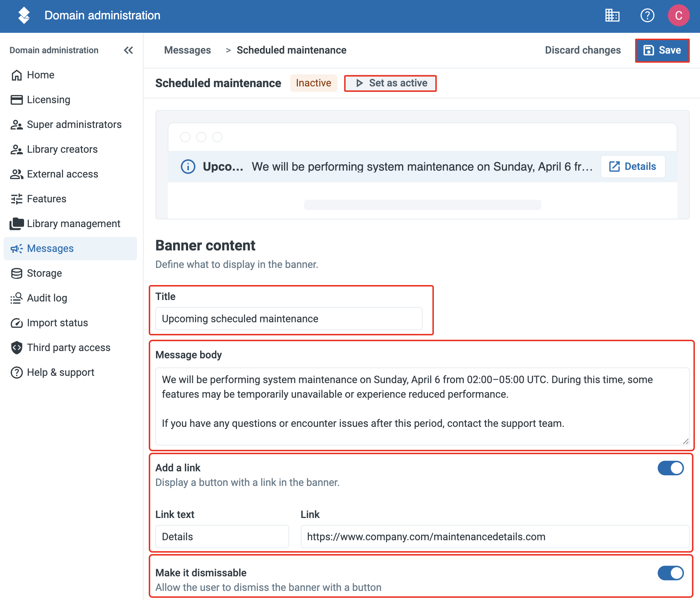Click info icon in banner preview
The image size is (700, 600).
tap(188, 167)
